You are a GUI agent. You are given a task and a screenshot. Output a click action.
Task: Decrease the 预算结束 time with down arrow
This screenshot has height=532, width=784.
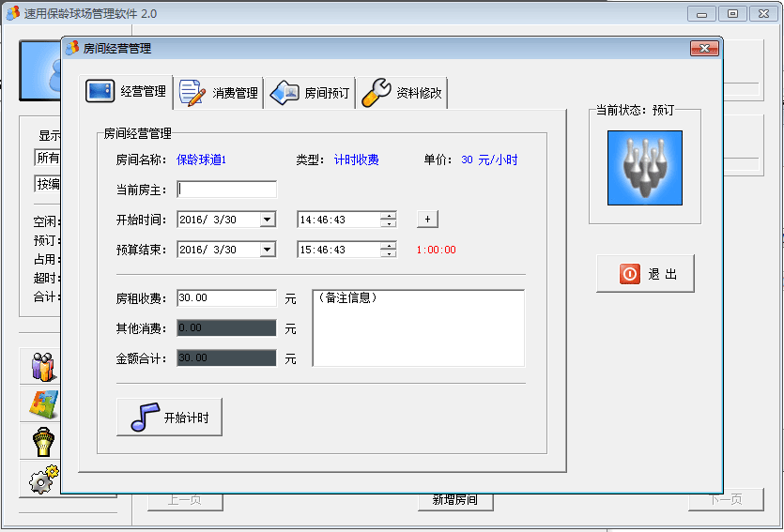[x=388, y=254]
